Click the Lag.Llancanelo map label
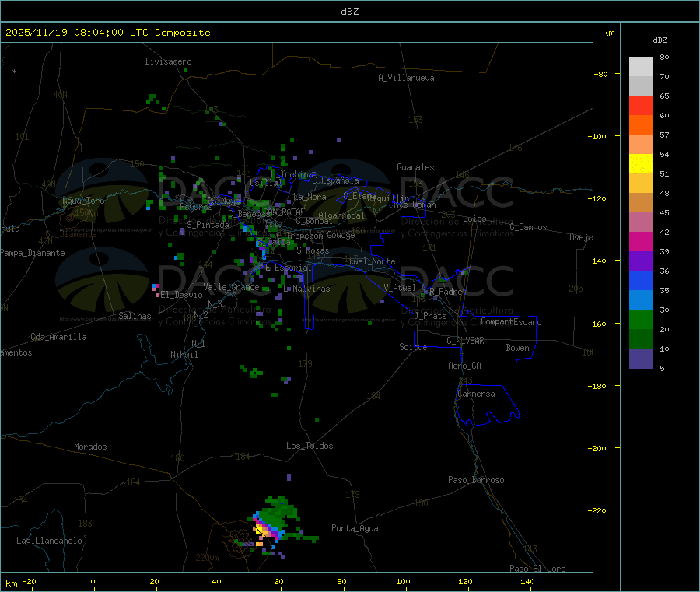 49,541
